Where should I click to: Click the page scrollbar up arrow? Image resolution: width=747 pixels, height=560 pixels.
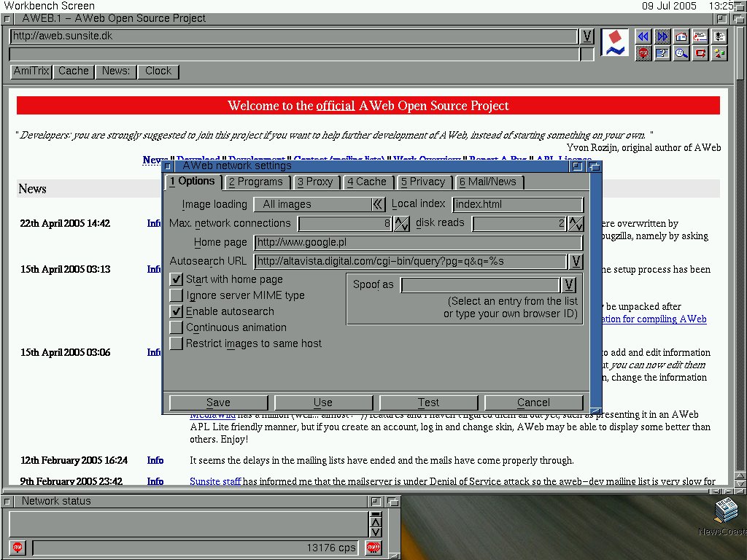740,476
